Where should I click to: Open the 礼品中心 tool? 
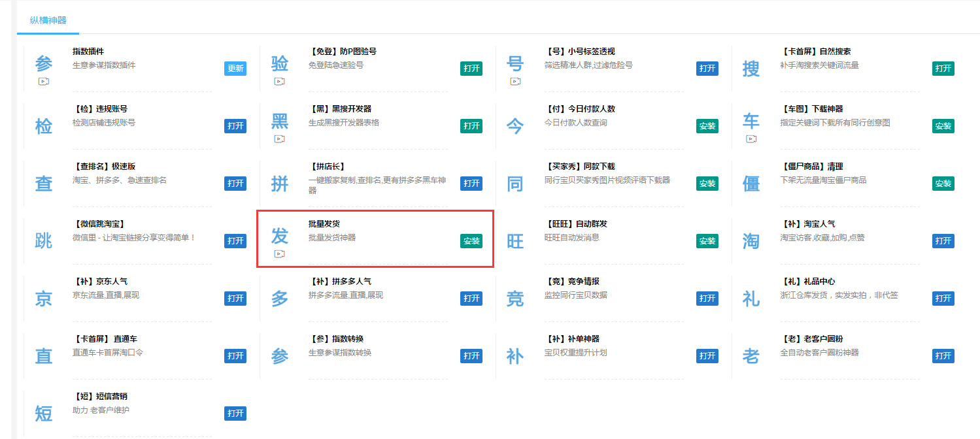click(943, 299)
